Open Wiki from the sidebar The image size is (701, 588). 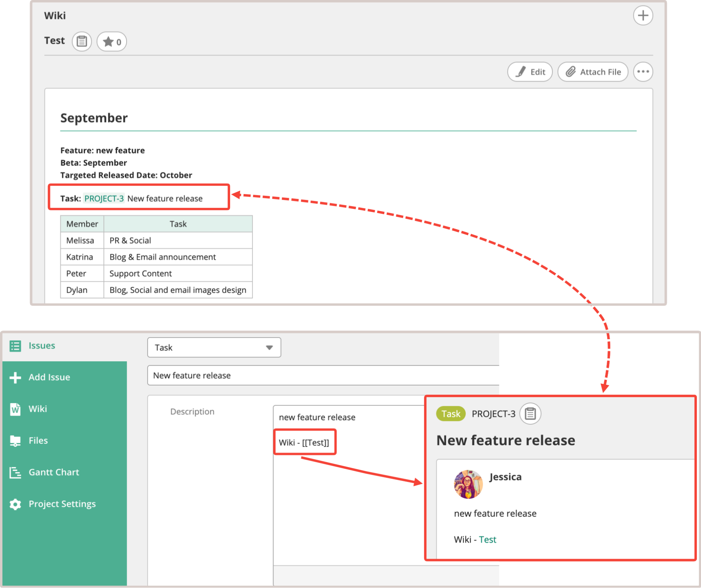[38, 409]
